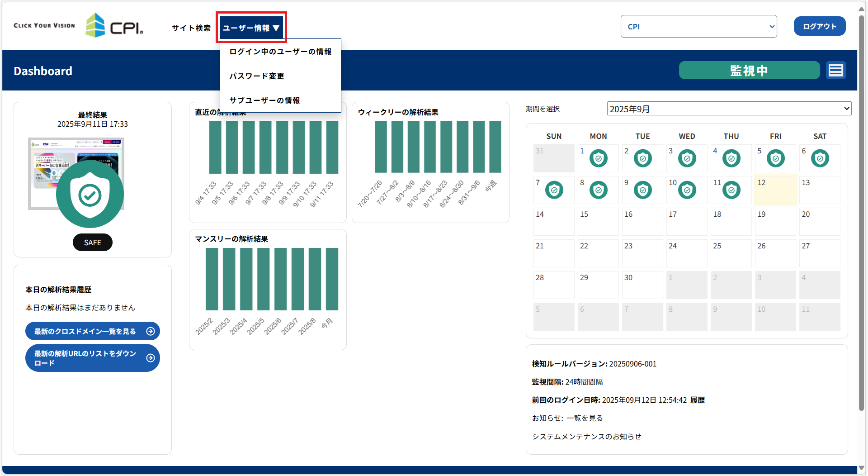The height and width of the screenshot is (476, 868).
Task: Click the ログアウト button
Action: 819,26
